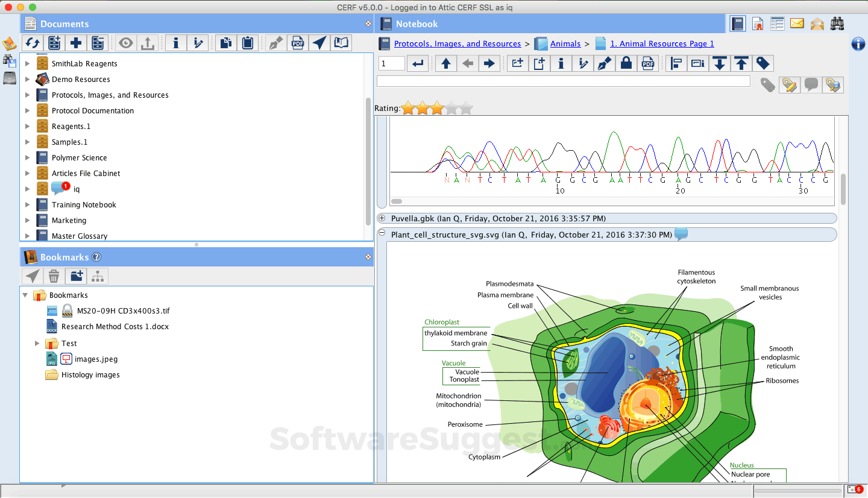868x498 pixels.
Task: Toggle the document preview eye icon
Action: [x=125, y=43]
